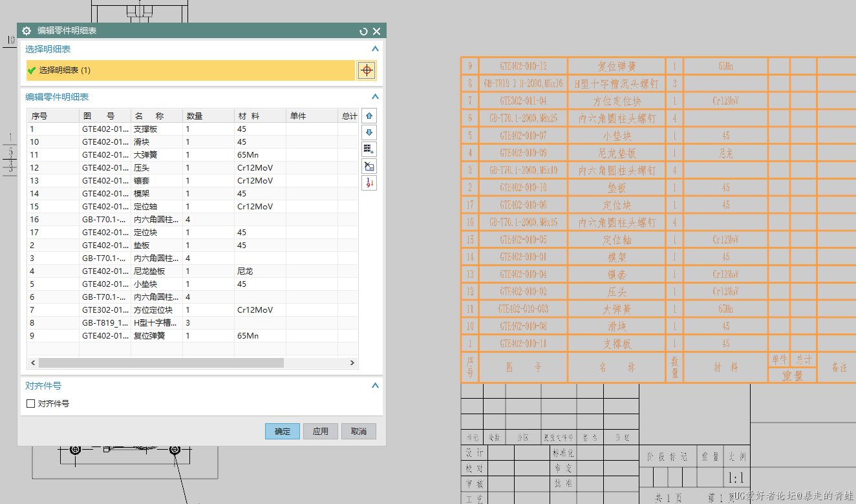Close the 编辑零件明细表 dialog

tap(377, 30)
